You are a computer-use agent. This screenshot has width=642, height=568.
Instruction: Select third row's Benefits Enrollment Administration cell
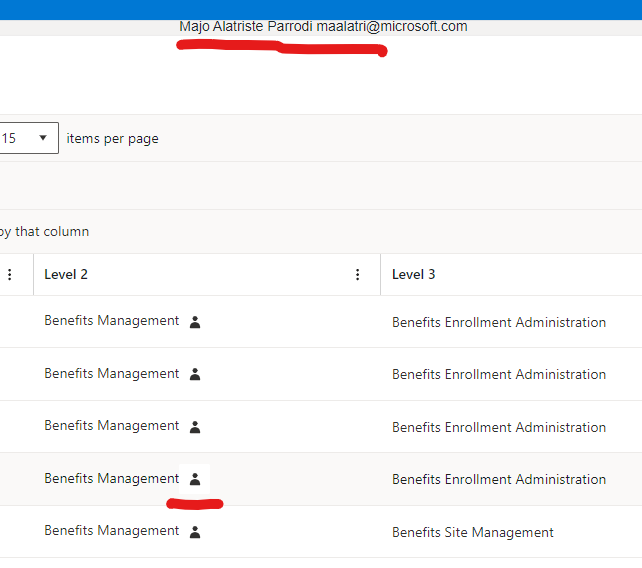pyautogui.click(x=498, y=427)
